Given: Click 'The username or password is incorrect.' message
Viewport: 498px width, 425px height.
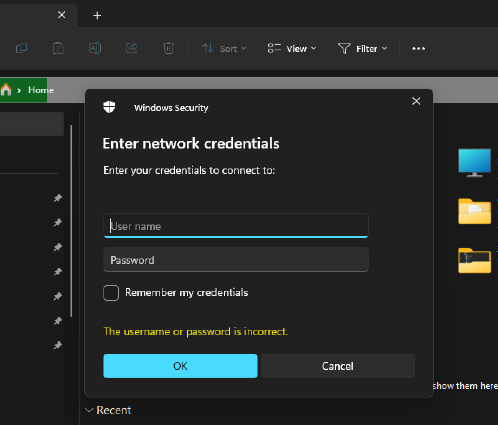Looking at the screenshot, I should pos(196,332).
